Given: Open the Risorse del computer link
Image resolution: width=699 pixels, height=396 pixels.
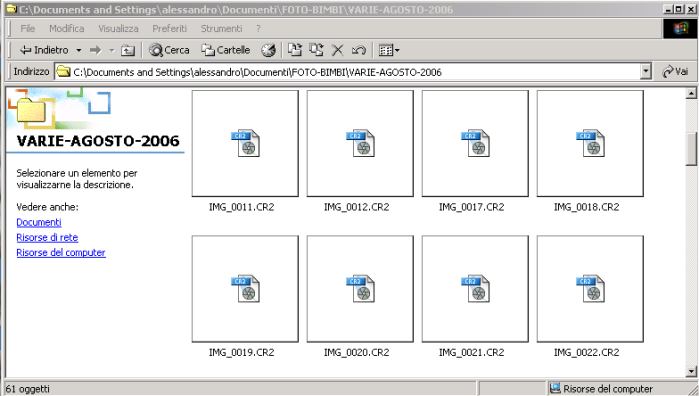Looking at the screenshot, I should (61, 252).
